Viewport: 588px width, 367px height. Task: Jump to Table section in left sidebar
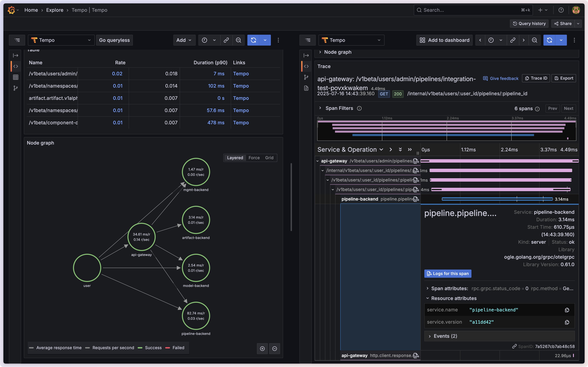coord(16,77)
